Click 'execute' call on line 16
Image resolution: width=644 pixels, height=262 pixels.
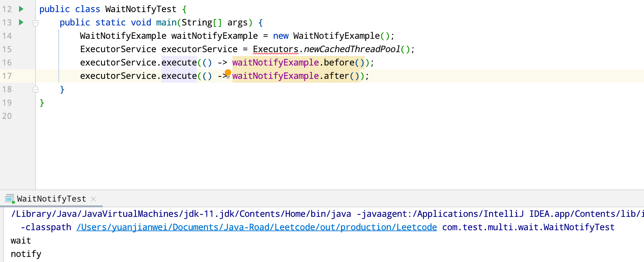click(x=179, y=63)
